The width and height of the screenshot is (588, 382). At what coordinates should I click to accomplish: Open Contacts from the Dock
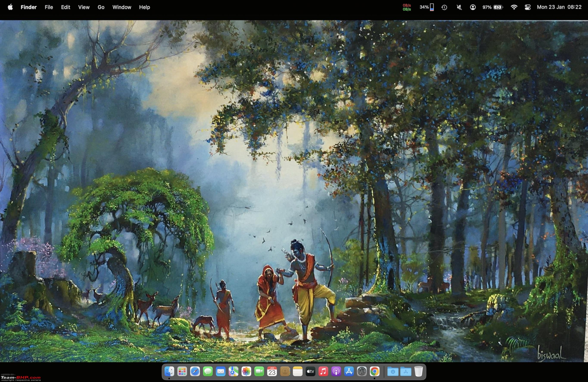coord(285,371)
